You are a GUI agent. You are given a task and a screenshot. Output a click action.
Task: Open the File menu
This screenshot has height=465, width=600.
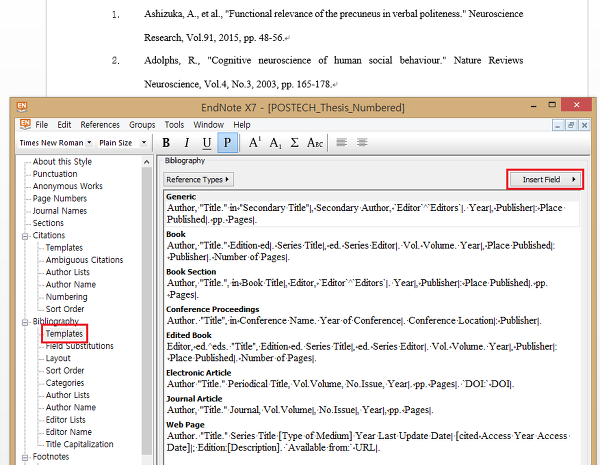pyautogui.click(x=41, y=125)
